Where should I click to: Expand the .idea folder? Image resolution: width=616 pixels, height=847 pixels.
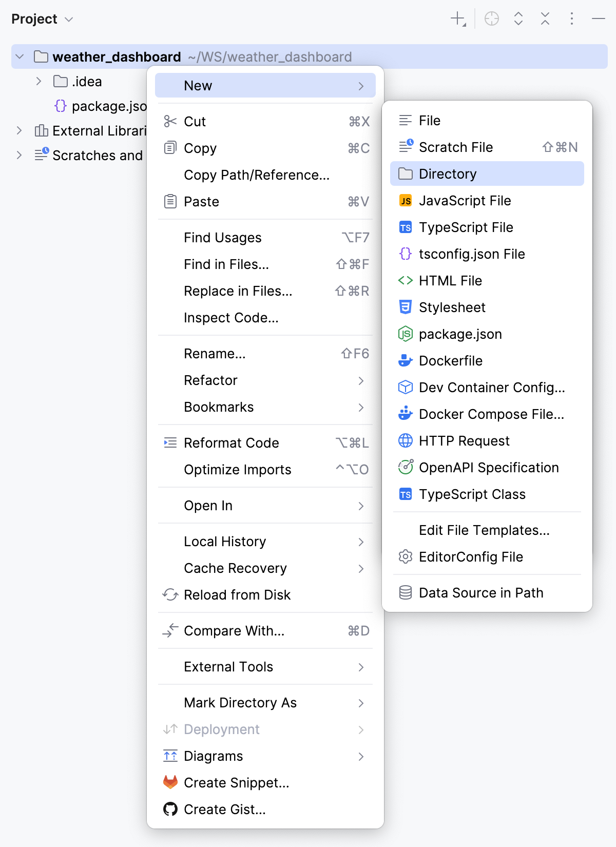point(38,81)
